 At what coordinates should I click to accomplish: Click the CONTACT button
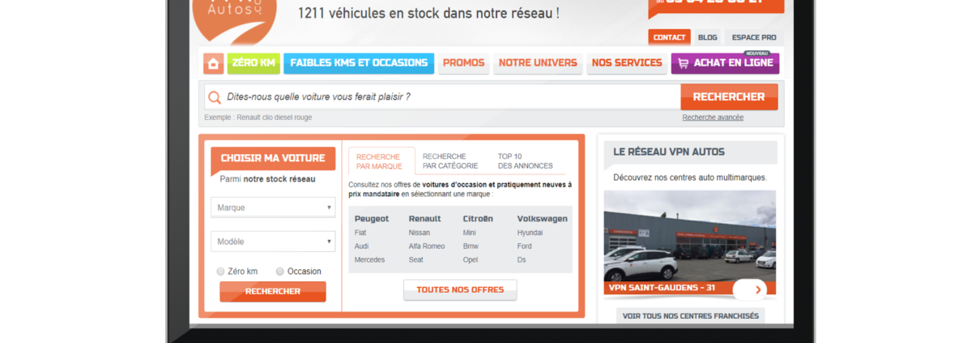point(669,37)
